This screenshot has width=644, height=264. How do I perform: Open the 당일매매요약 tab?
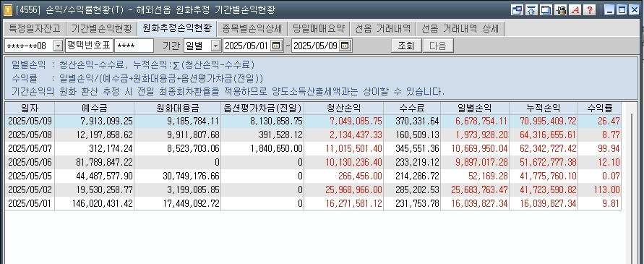pyautogui.click(x=319, y=29)
